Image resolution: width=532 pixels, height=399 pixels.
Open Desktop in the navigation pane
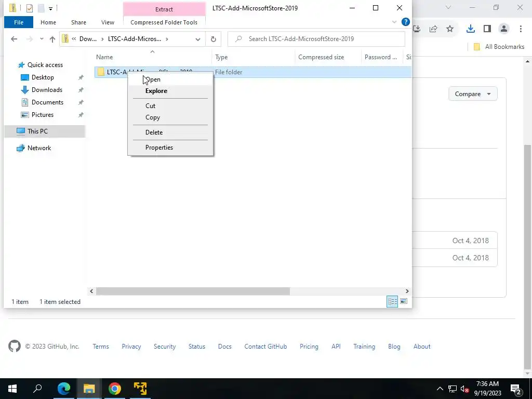[43, 77]
